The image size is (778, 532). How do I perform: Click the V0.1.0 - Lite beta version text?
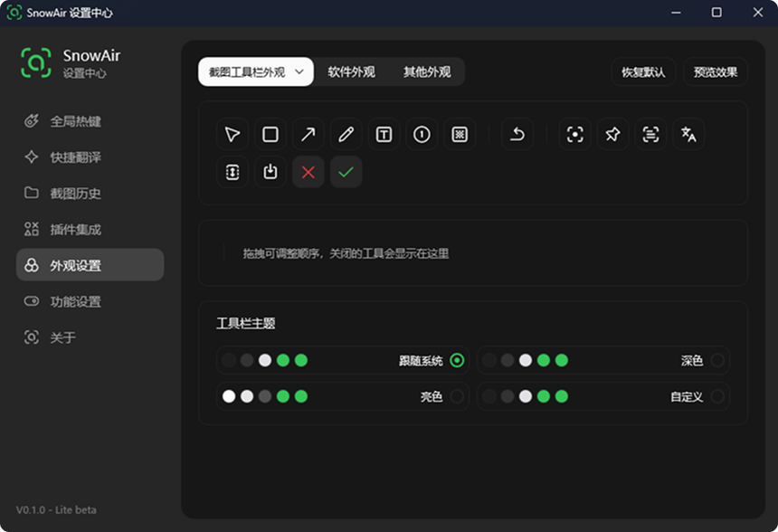coord(56,509)
